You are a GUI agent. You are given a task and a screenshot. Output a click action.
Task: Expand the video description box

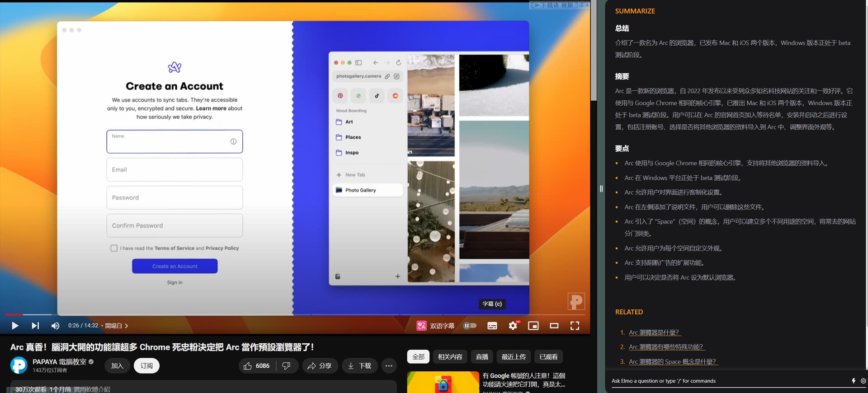click(203, 387)
